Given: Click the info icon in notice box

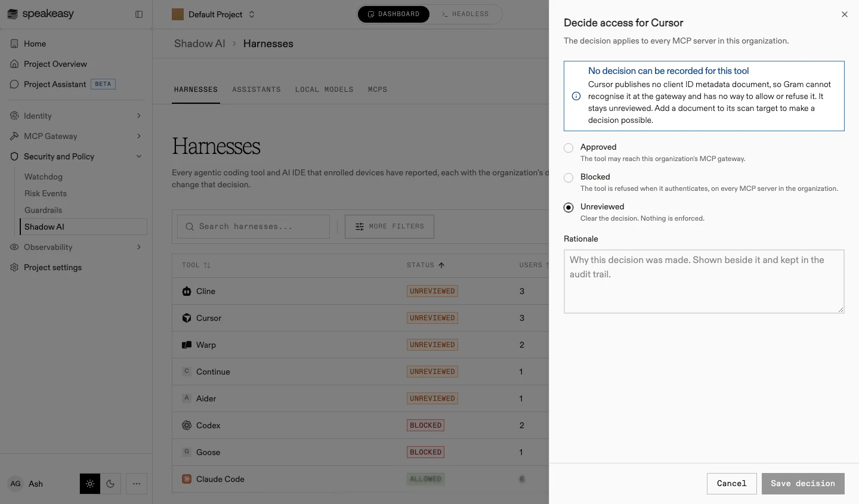Looking at the screenshot, I should (576, 96).
